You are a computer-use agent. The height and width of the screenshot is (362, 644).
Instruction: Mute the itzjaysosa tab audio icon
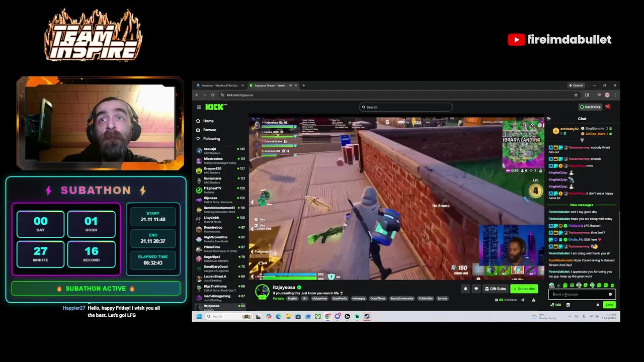pyautogui.click(x=289, y=85)
